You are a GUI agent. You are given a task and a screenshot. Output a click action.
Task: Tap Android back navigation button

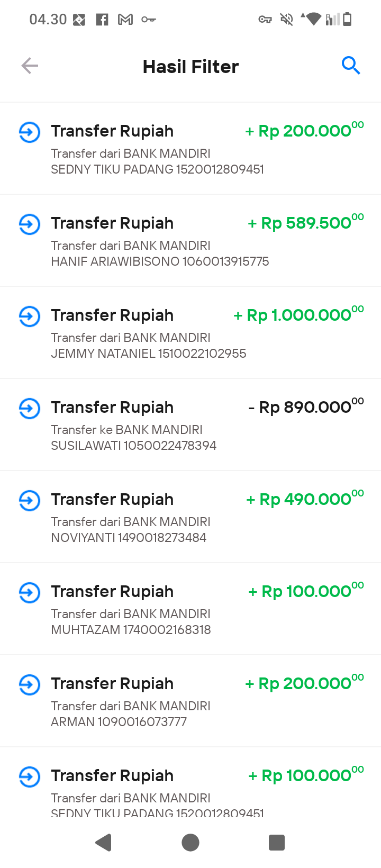tap(104, 842)
